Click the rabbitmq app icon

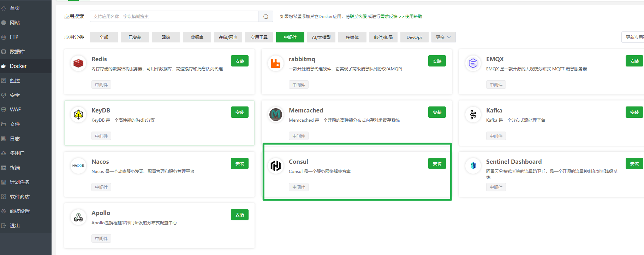[x=276, y=63]
